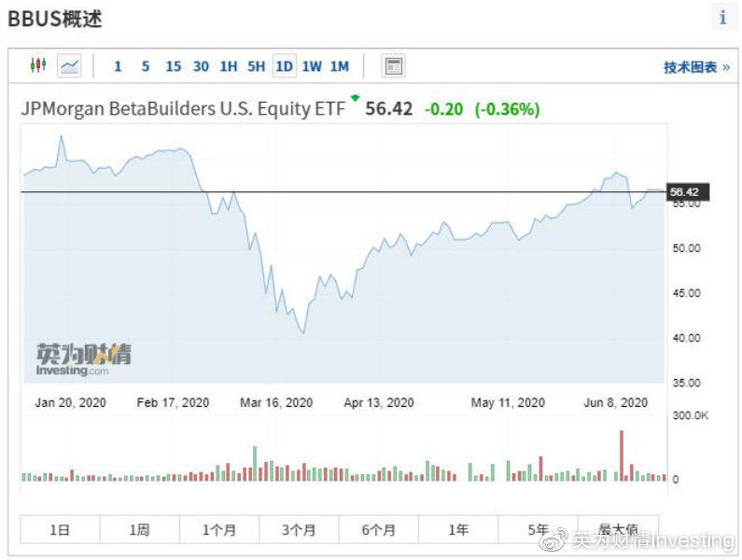Show the 3个月 time range
Image resolution: width=742 pixels, height=560 pixels.
(299, 529)
